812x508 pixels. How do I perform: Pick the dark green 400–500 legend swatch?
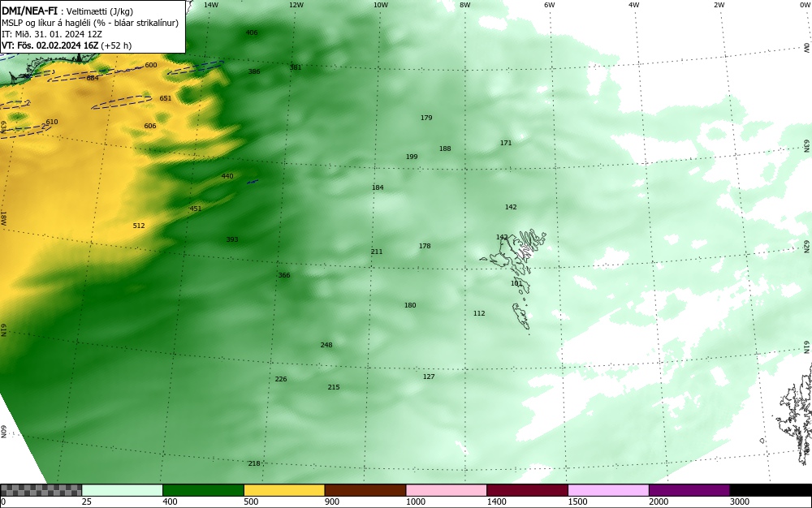point(203,490)
